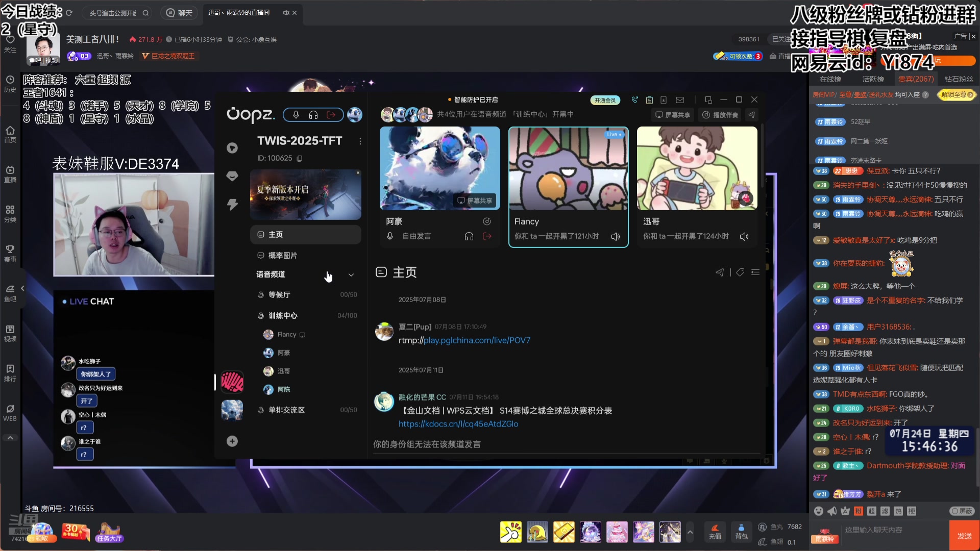Select the 概率图片 channel in Oopz
This screenshot has width=980, height=551.
click(x=305, y=256)
